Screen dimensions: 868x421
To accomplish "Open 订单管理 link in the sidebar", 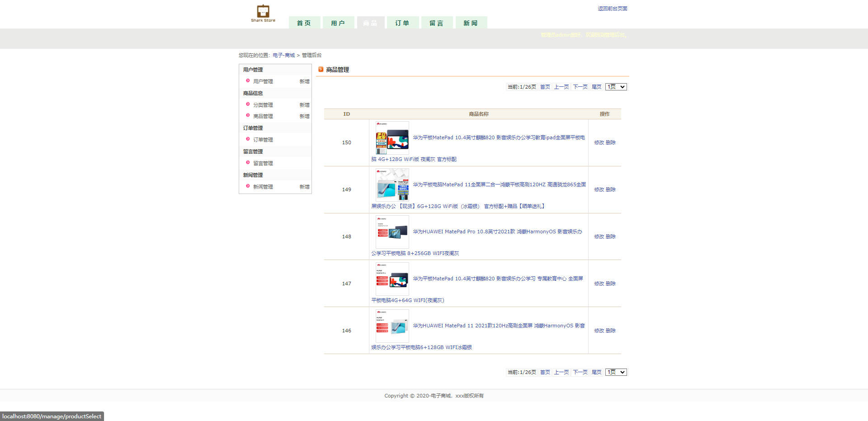I will 263,140.
